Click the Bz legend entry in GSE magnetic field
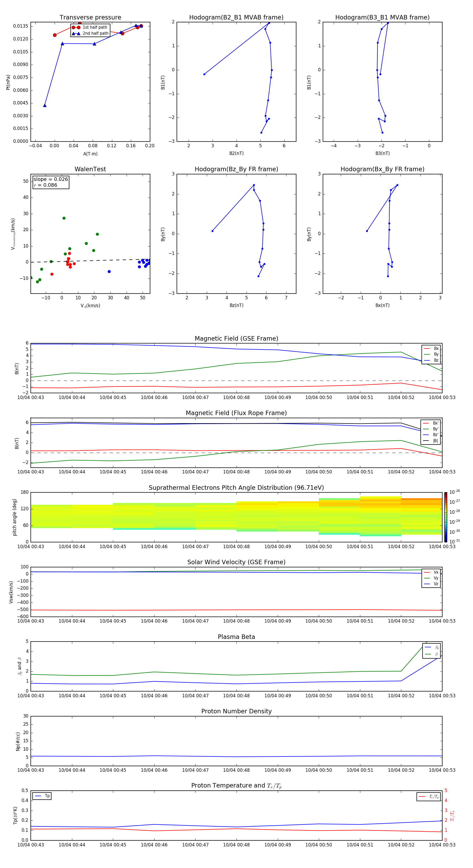Screen dimensions: 473x868 [431, 360]
